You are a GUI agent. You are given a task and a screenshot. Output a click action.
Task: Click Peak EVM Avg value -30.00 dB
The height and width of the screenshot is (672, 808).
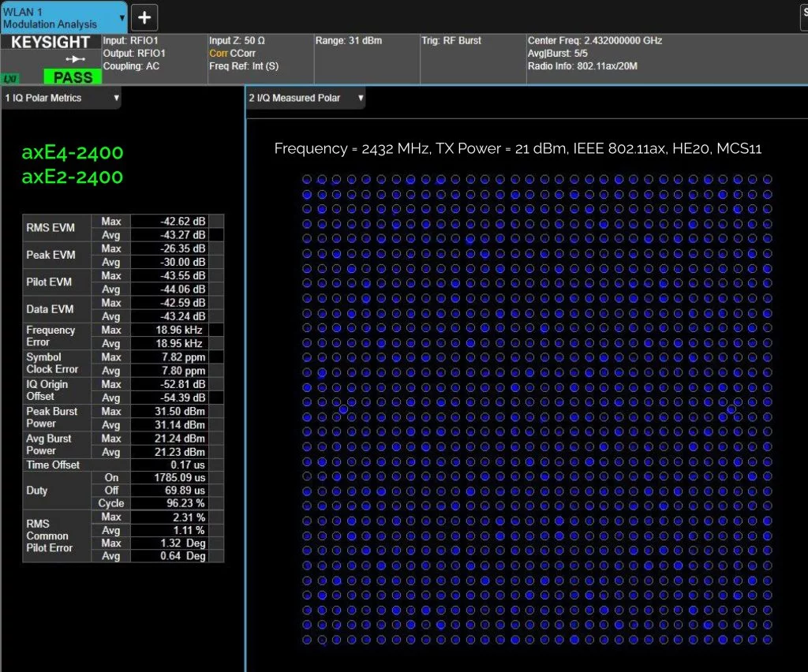[169, 262]
